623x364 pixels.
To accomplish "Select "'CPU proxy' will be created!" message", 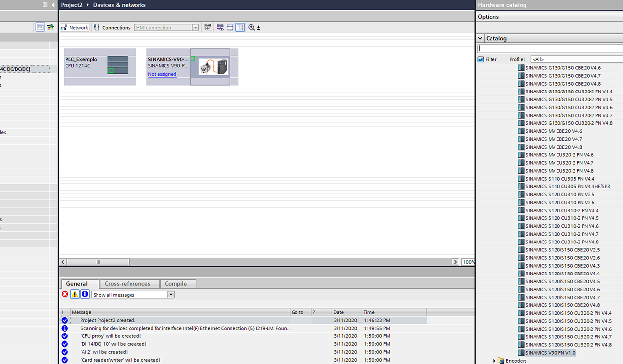I will [x=243, y=336].
